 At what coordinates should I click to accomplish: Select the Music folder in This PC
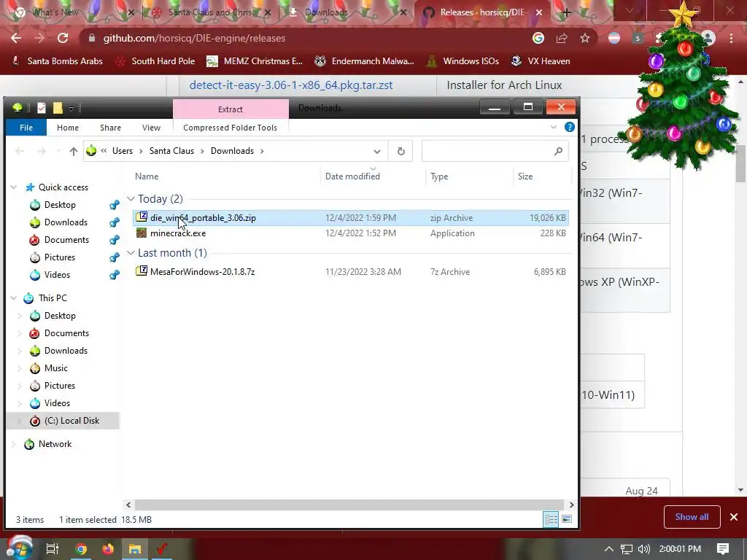pyautogui.click(x=55, y=368)
